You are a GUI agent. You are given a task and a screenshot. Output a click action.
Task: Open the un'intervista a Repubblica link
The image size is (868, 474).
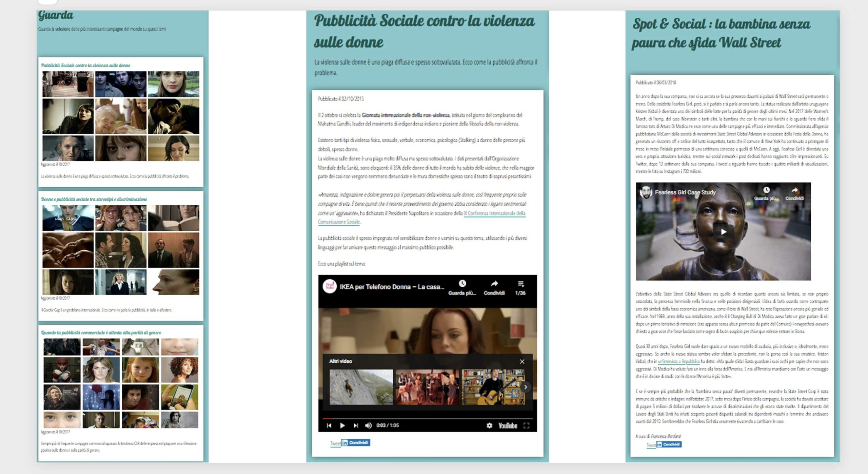(678, 362)
